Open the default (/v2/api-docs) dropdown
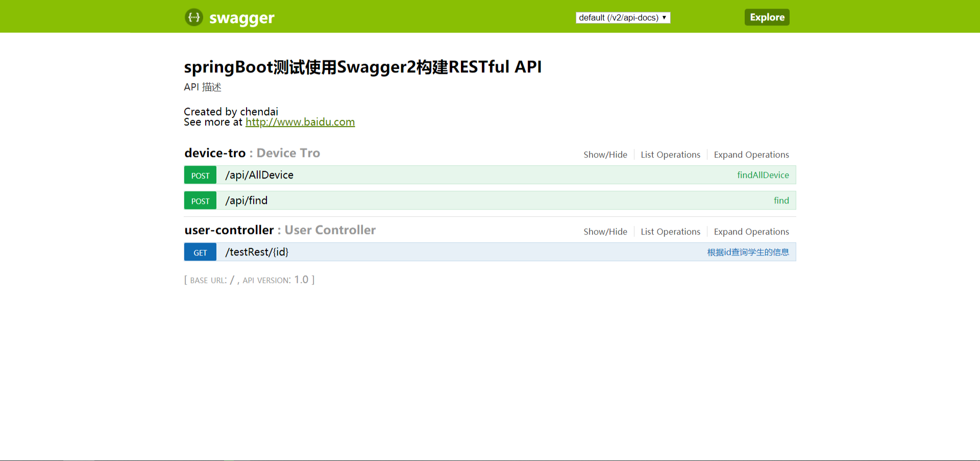Viewport: 980px width, 461px height. click(x=623, y=18)
